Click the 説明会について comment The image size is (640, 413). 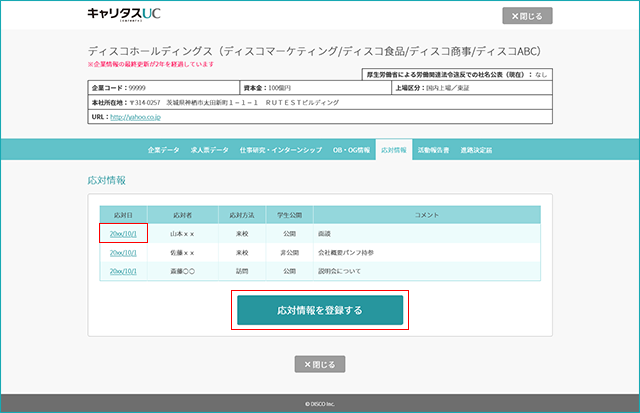click(x=339, y=271)
